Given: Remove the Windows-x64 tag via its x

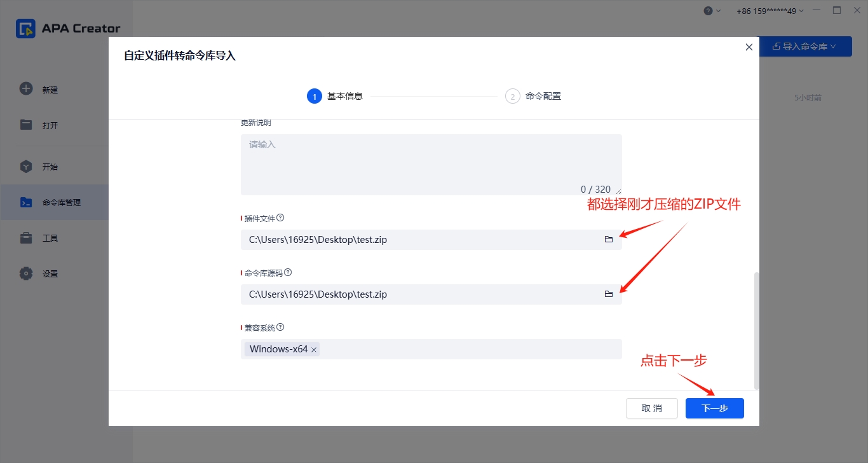Looking at the screenshot, I should coord(314,350).
